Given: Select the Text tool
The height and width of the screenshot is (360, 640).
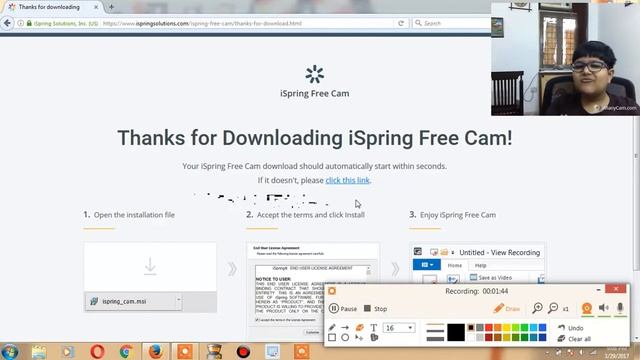Looking at the screenshot, I should tap(373, 327).
